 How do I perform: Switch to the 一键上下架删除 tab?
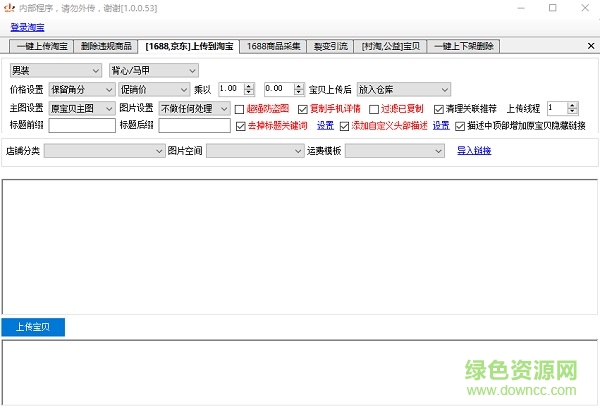(463, 46)
